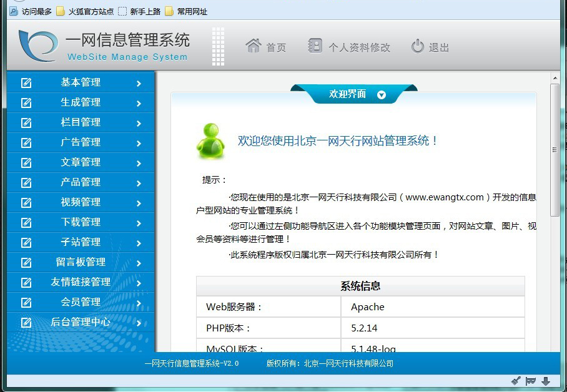
Task: Open the 广告管理 menu item
Action: [81, 142]
